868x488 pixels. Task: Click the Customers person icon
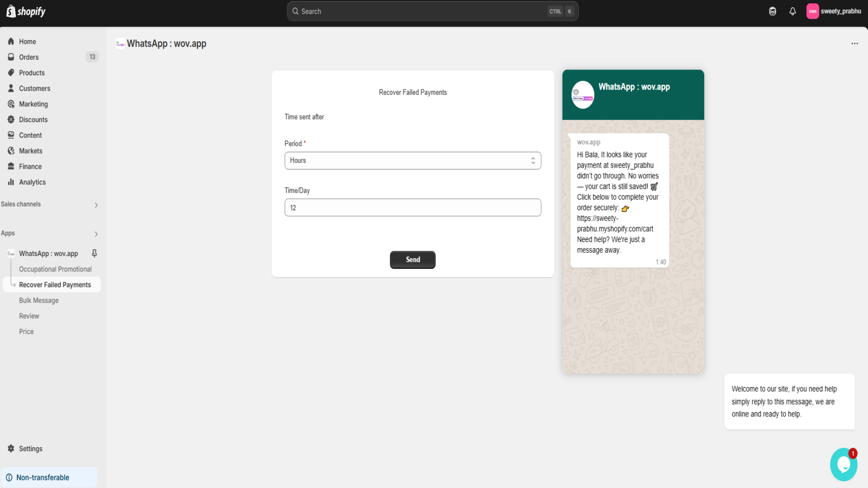pyautogui.click(x=11, y=88)
